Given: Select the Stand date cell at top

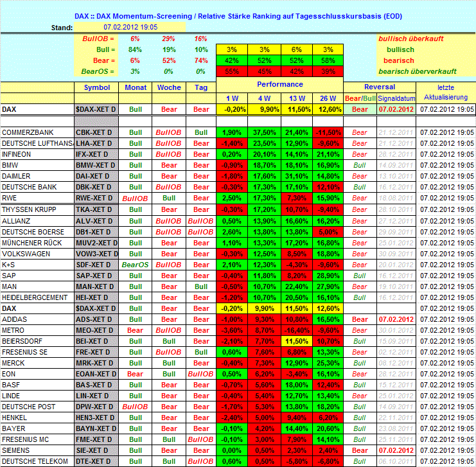Looking at the screenshot, I should (130, 28).
